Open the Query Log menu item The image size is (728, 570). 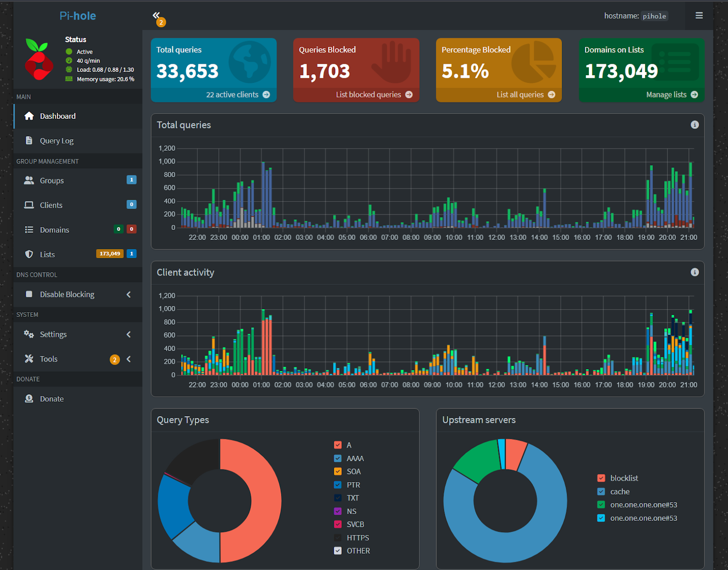point(78,141)
